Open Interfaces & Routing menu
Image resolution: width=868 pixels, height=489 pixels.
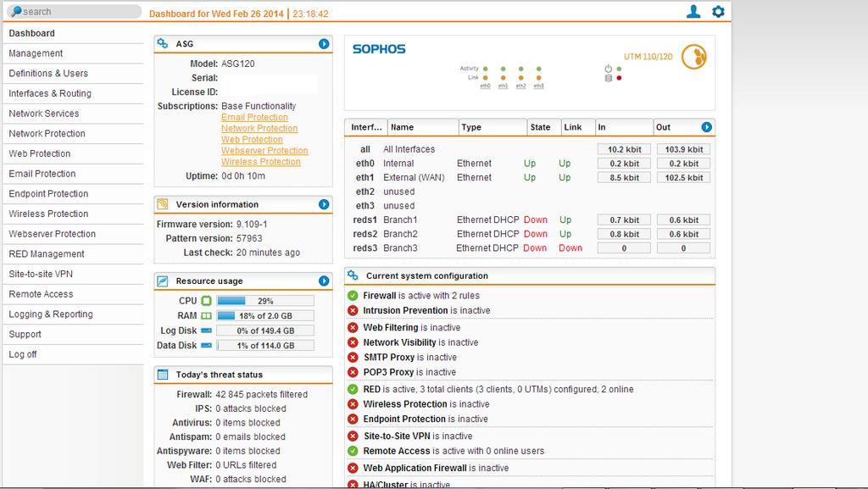click(73, 93)
